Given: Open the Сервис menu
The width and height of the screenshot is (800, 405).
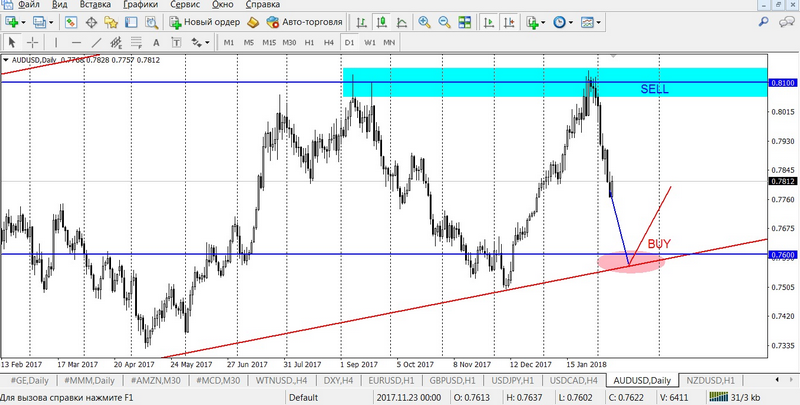Looking at the screenshot, I should click(184, 5).
